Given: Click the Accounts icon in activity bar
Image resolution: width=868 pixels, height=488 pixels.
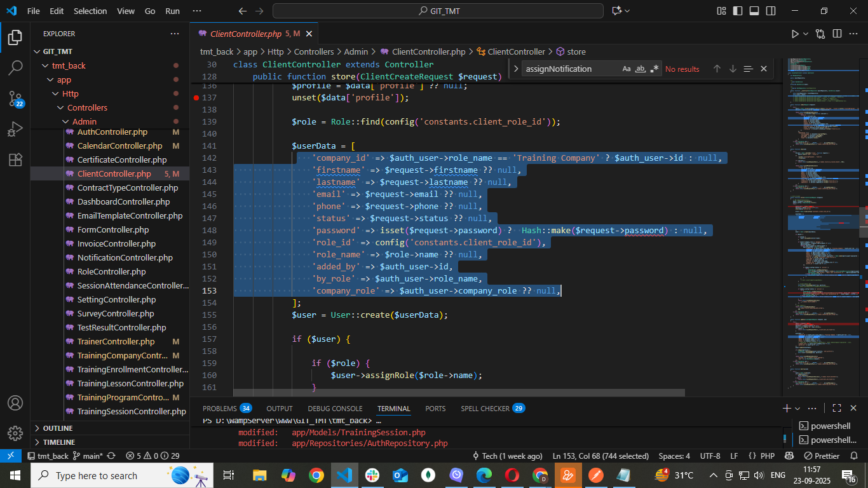Looking at the screenshot, I should pos(15,403).
